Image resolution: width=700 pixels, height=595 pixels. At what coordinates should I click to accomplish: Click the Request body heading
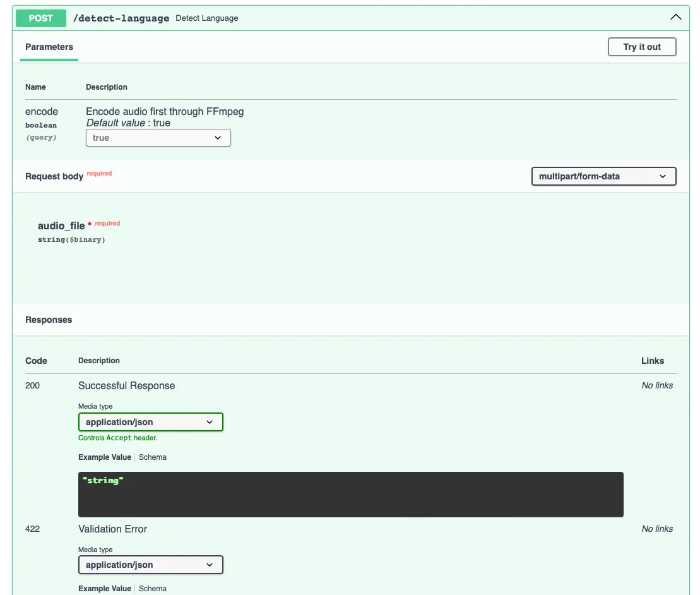point(54,176)
